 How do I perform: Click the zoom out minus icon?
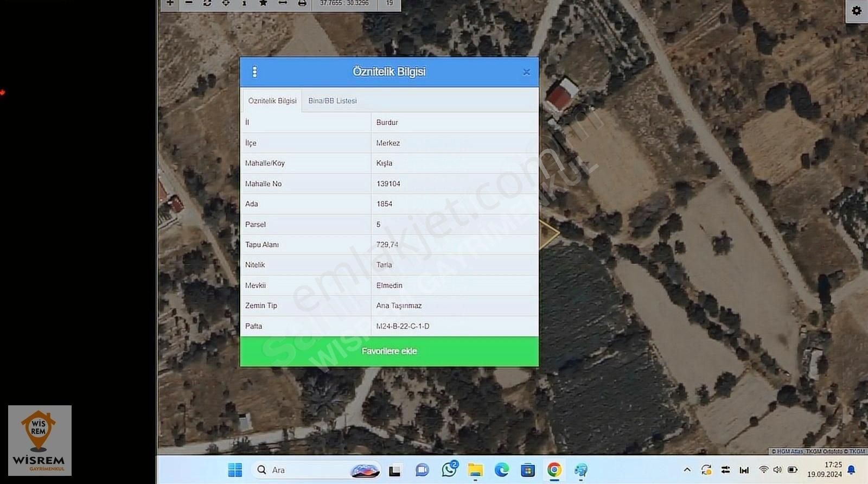189,3
